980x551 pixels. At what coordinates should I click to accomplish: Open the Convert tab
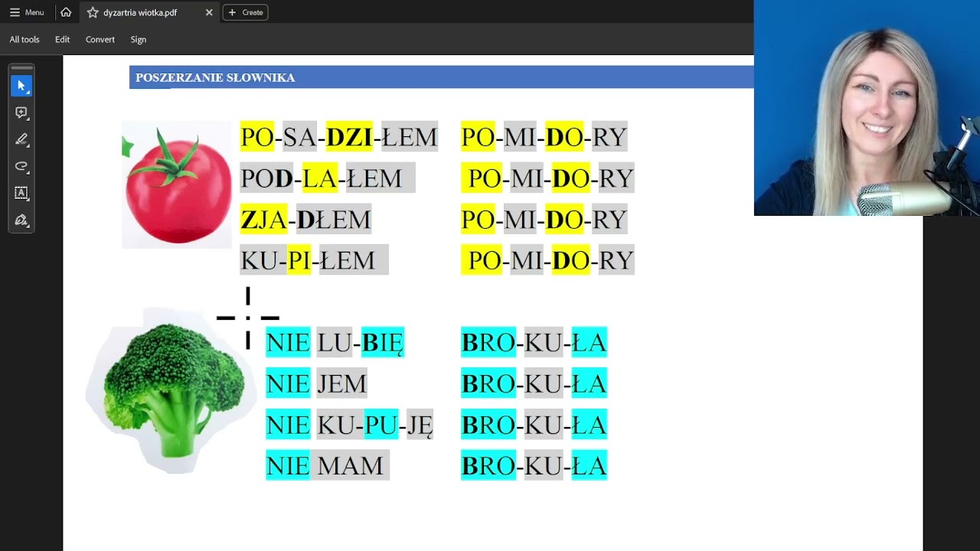(100, 39)
